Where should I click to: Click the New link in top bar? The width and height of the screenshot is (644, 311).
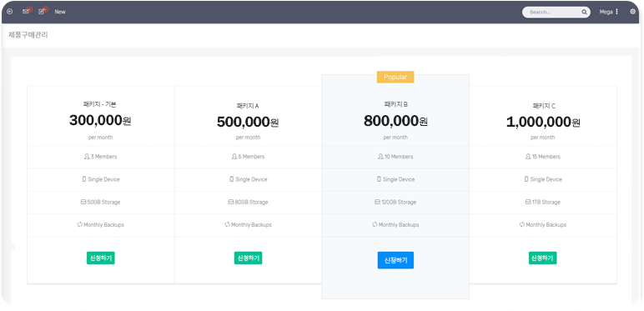[x=60, y=12]
